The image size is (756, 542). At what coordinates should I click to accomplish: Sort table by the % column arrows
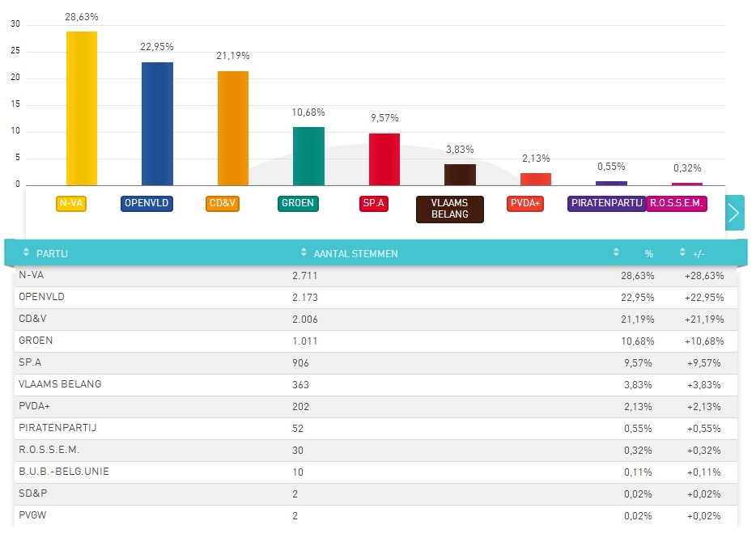coord(616,252)
